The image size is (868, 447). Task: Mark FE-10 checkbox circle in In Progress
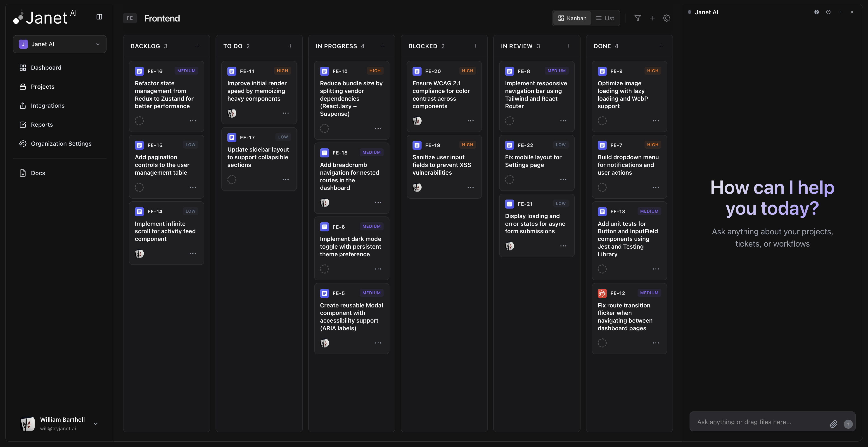tap(325, 128)
